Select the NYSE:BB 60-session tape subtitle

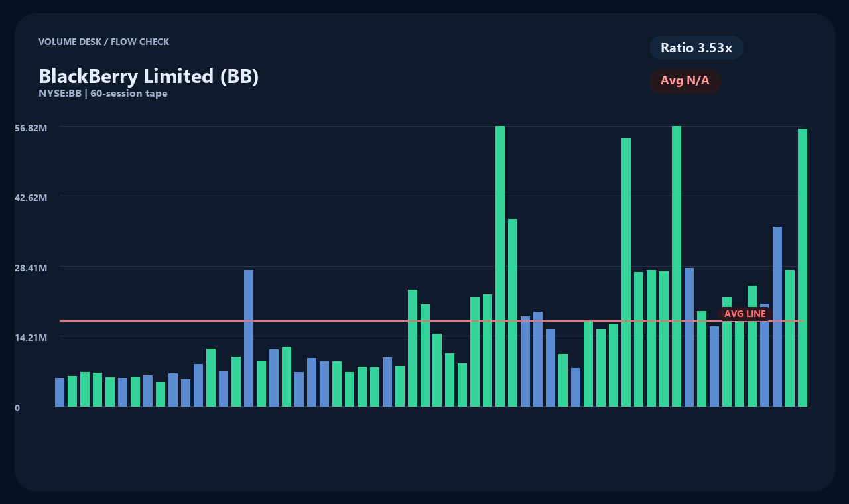[x=103, y=94]
